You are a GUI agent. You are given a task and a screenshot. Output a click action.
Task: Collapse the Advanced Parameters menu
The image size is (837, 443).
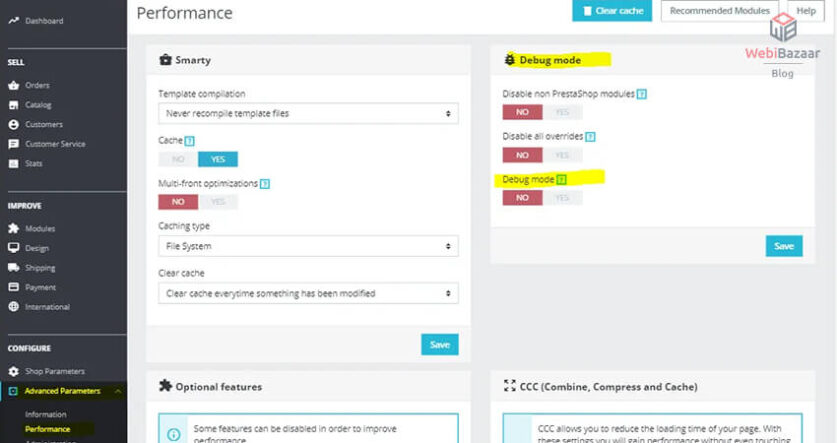click(119, 391)
